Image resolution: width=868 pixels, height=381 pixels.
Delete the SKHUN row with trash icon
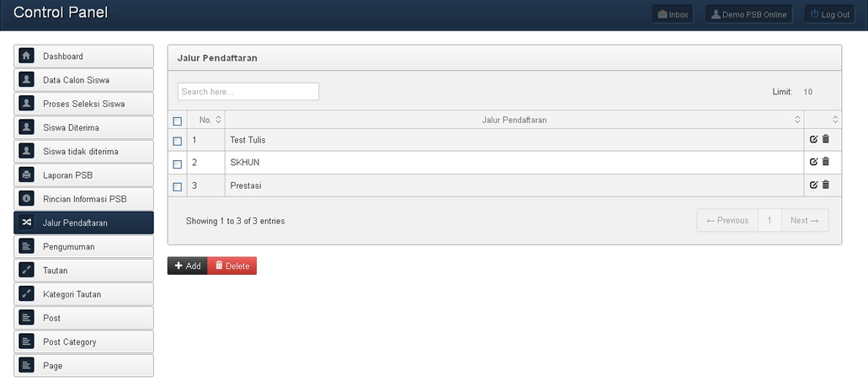point(825,162)
